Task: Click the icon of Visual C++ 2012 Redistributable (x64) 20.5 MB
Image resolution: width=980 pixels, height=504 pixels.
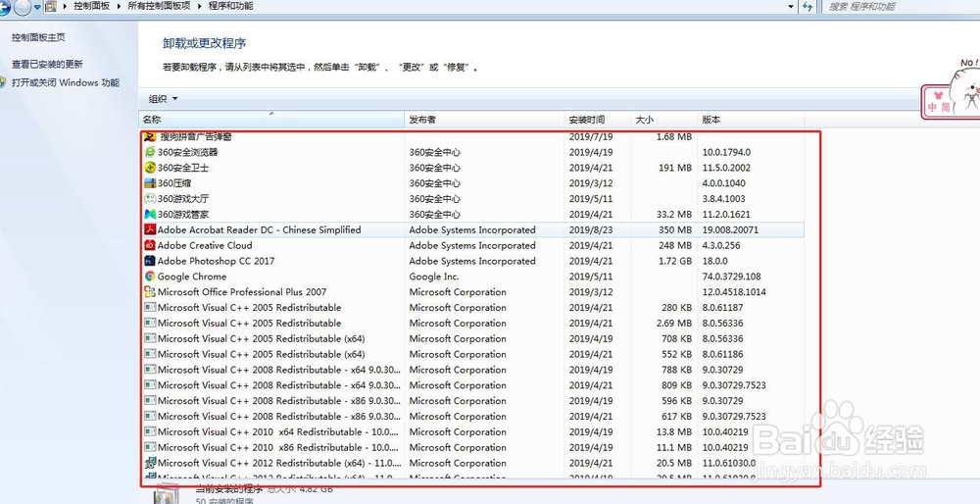Action: tap(150, 464)
